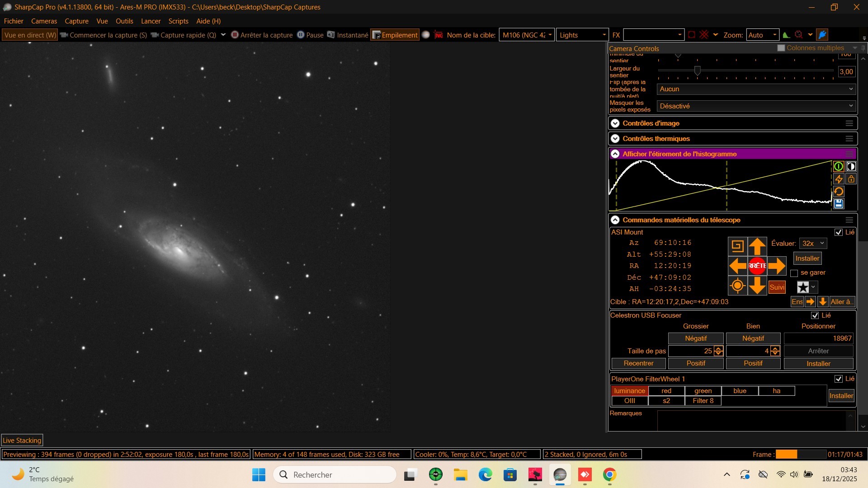
Task: Uncheck Lié for the Celestron USB Focuser
Action: coord(815,315)
